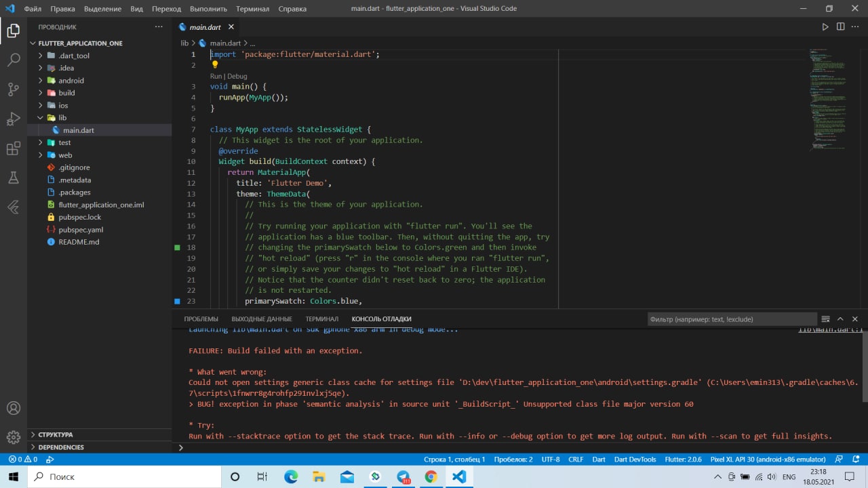868x488 pixels.
Task: Click the Run CodeLens link above main
Action: (x=216, y=77)
